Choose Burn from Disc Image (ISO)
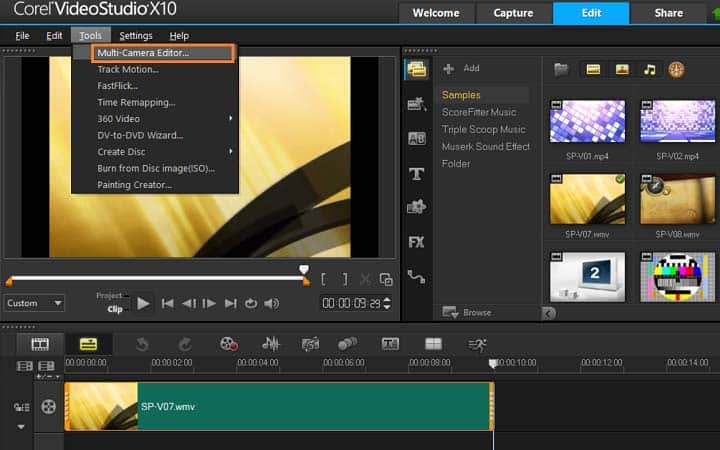The height and width of the screenshot is (450, 720). pos(156,169)
